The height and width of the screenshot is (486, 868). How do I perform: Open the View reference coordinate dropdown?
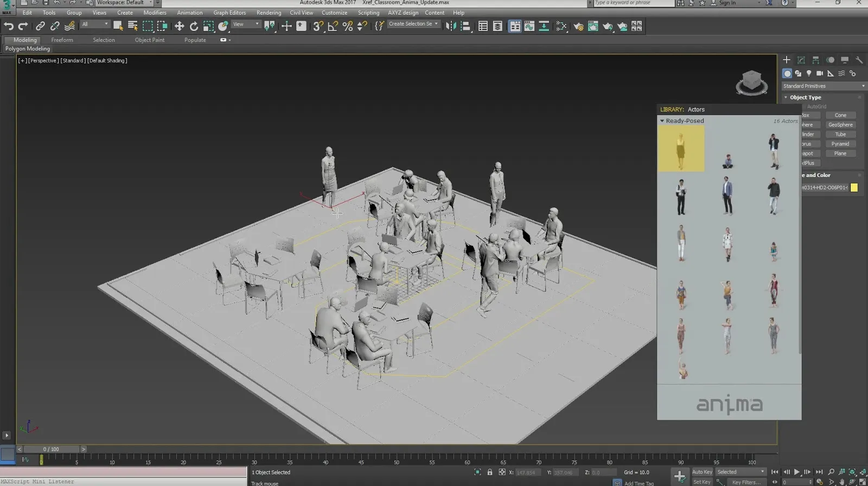coord(246,24)
